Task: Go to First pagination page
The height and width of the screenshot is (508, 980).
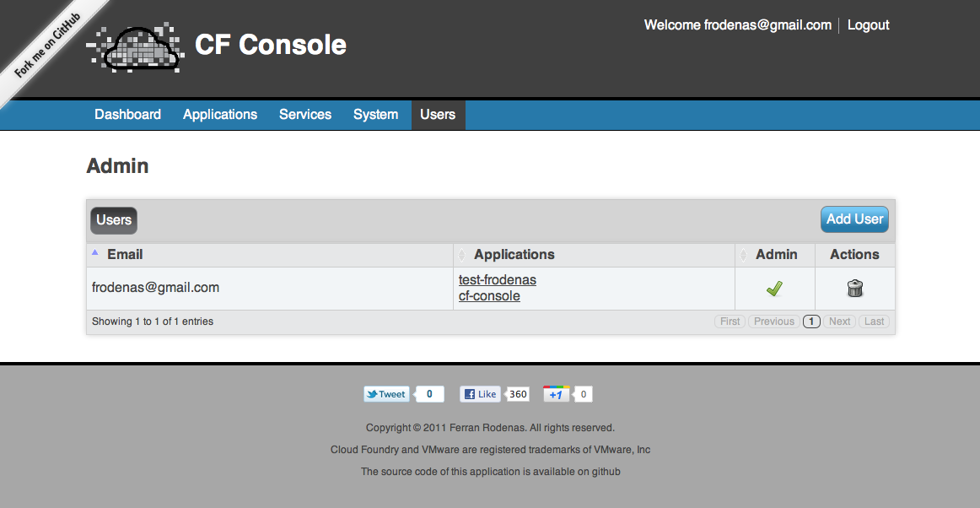Action: point(730,322)
